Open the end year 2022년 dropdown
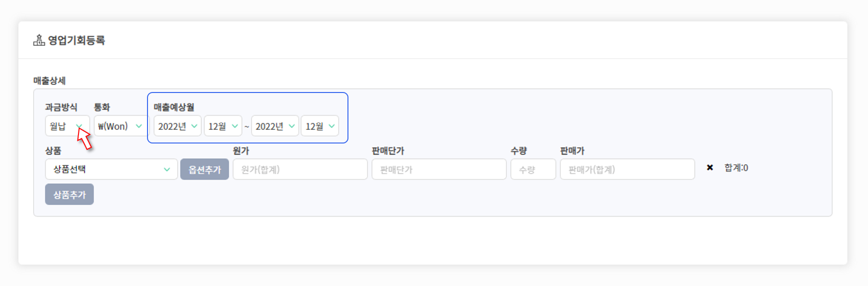868x286 pixels. point(275,126)
